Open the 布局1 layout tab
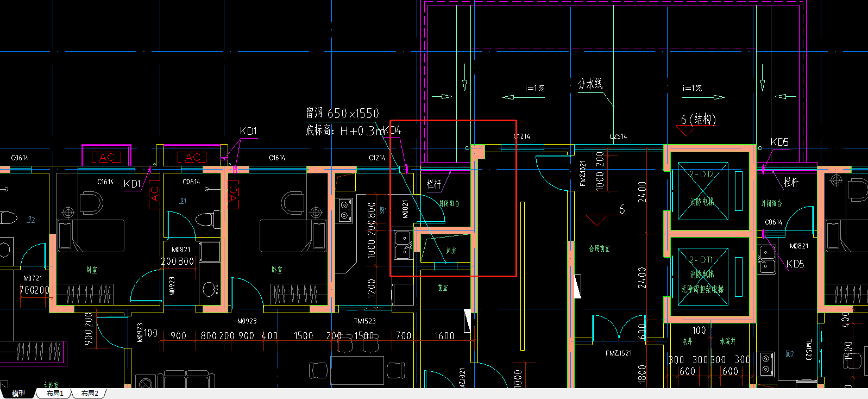This screenshot has width=868, height=399. click(55, 394)
